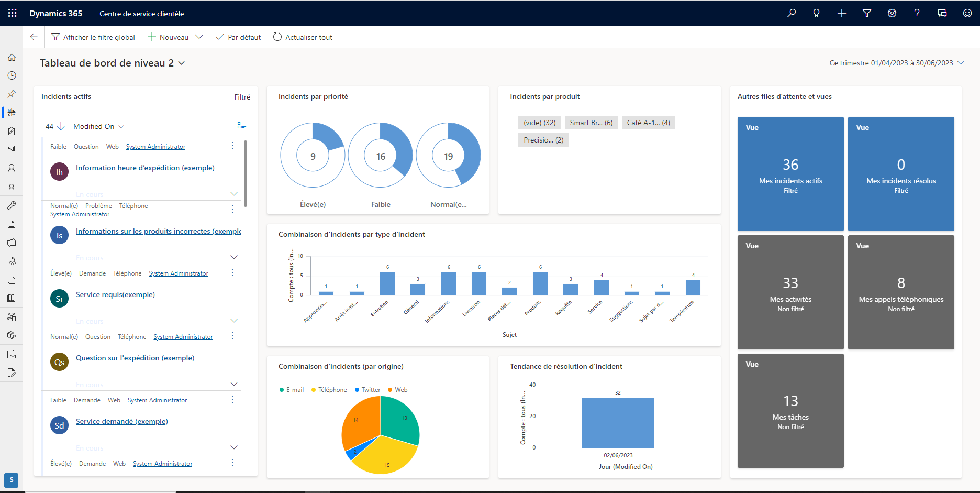Set dashboard as Par défaut
Screen dimensions: 980x493
tap(238, 37)
